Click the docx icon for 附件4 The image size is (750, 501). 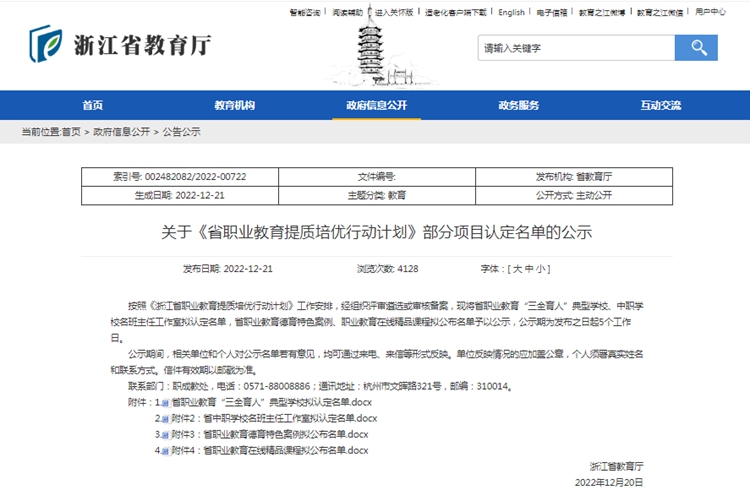166,451
